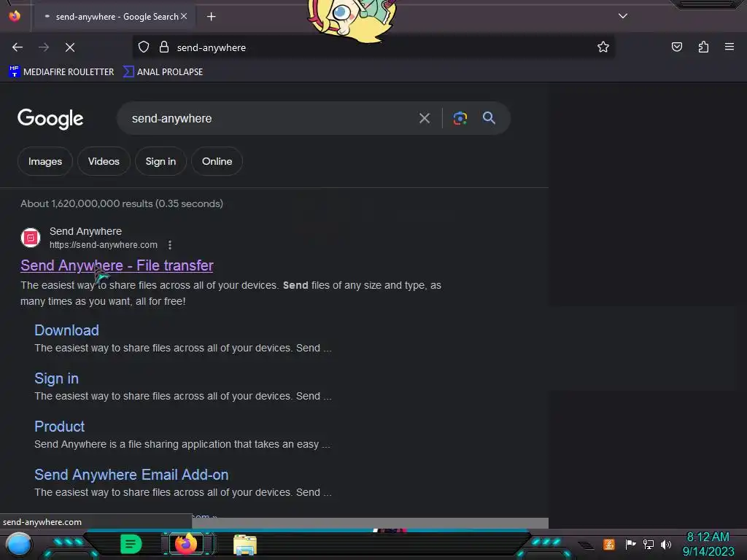
Task: Filter results by Videos
Action: click(x=104, y=161)
